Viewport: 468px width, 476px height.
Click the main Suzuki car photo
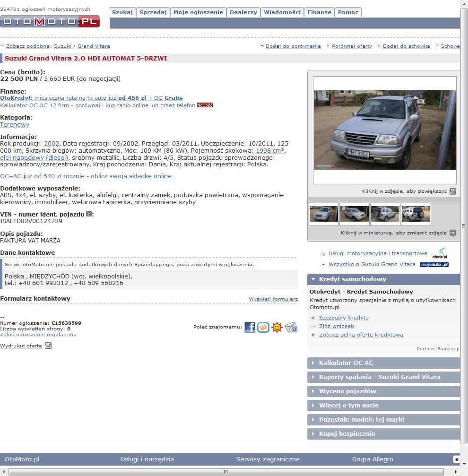click(x=384, y=130)
